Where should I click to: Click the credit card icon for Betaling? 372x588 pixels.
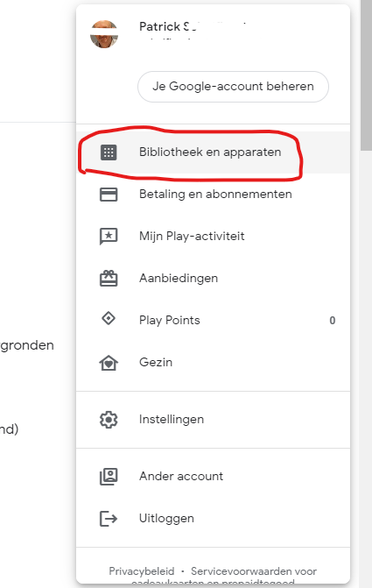(109, 195)
